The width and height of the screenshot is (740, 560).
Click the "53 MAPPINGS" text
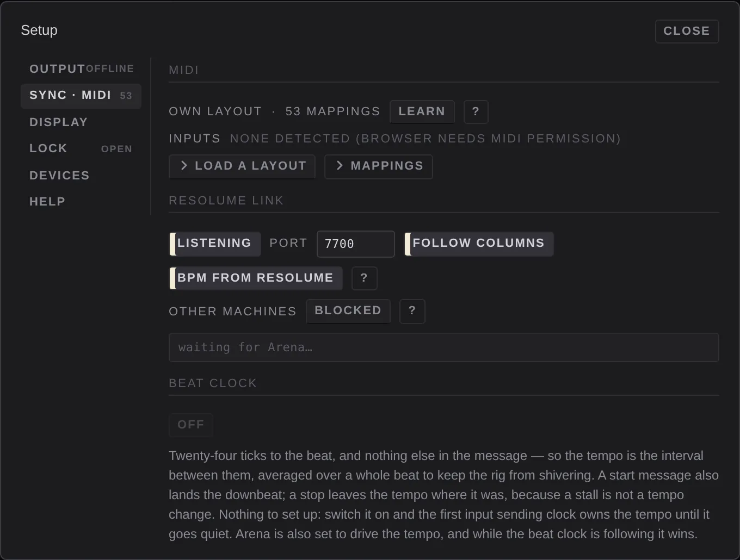click(x=333, y=111)
